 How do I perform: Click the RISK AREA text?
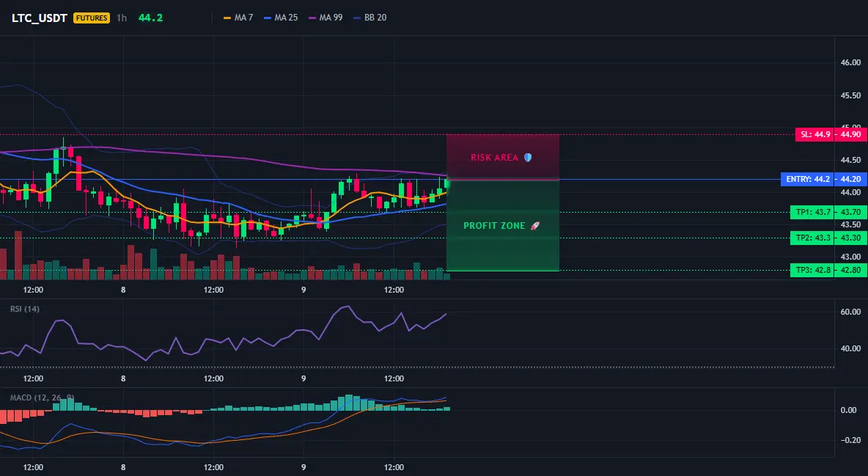click(494, 158)
